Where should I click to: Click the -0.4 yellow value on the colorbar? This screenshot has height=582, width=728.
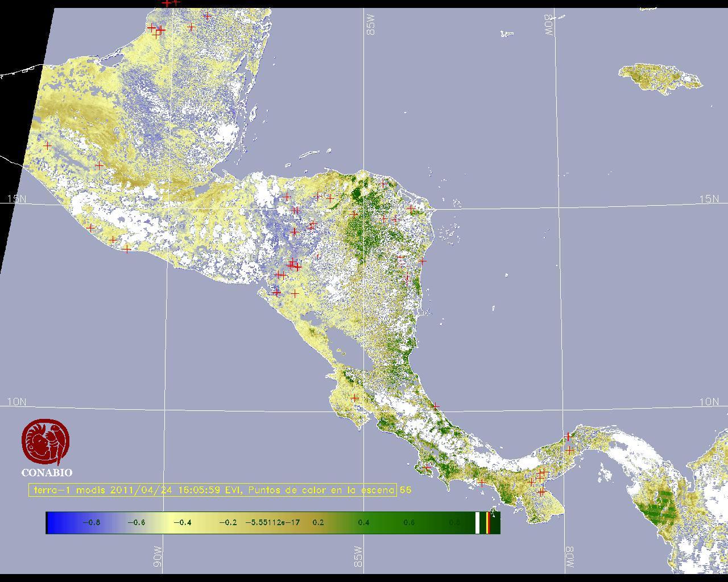pos(182,522)
